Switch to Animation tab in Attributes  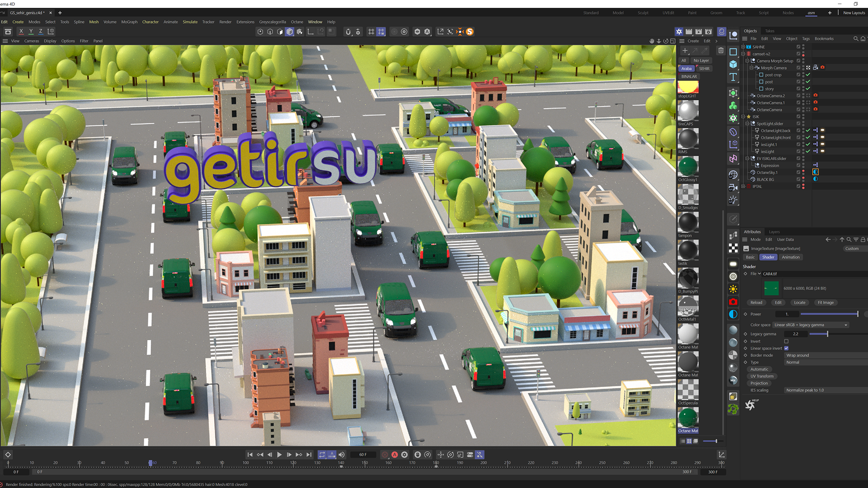[790, 257]
